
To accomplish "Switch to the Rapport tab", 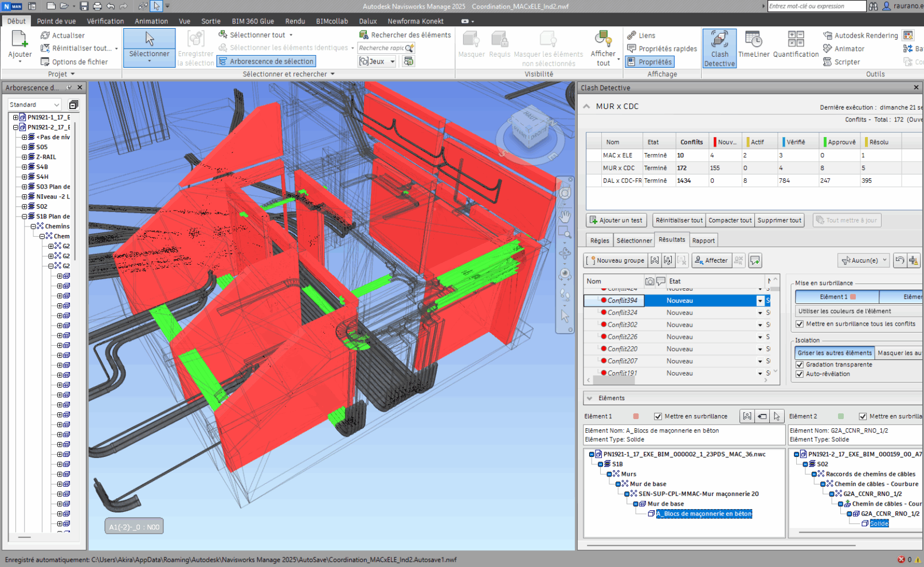I will pos(703,241).
